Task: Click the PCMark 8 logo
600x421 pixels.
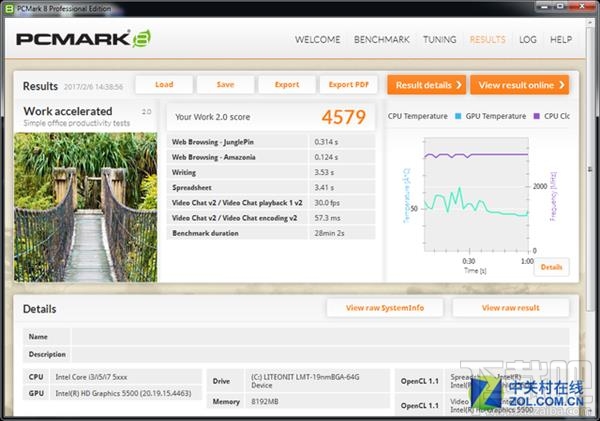Action: 83,39
